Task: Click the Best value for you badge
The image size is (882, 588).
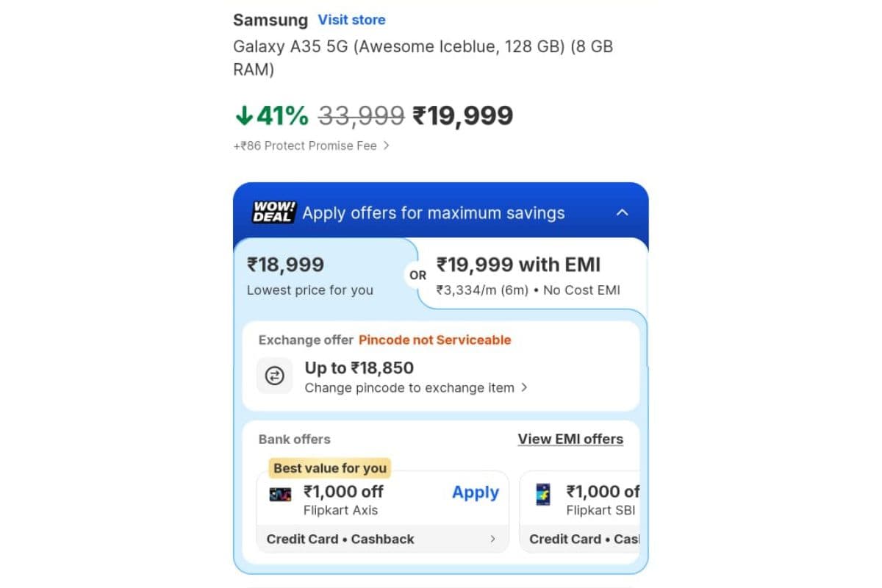Action: (x=329, y=468)
